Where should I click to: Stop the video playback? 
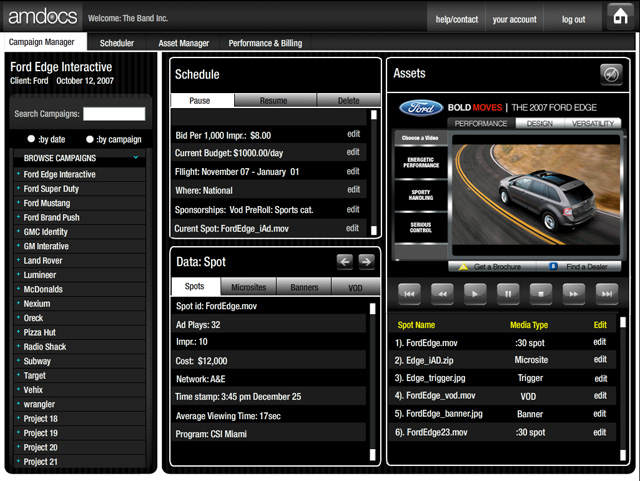pos(541,294)
